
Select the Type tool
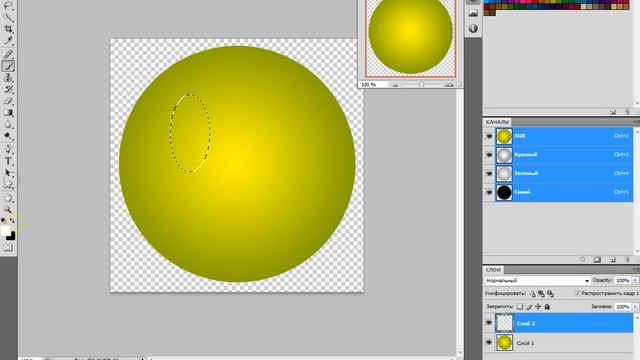coord(8,161)
